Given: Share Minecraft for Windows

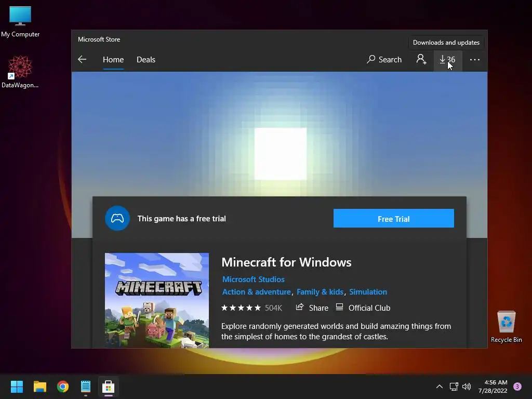Looking at the screenshot, I should click(x=312, y=308).
